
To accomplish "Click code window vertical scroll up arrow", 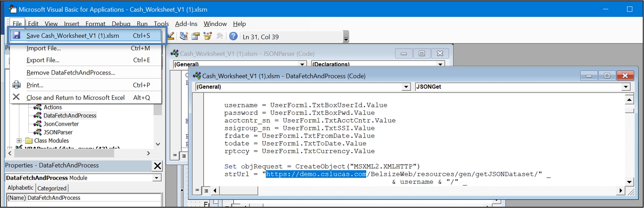I will [629, 99].
